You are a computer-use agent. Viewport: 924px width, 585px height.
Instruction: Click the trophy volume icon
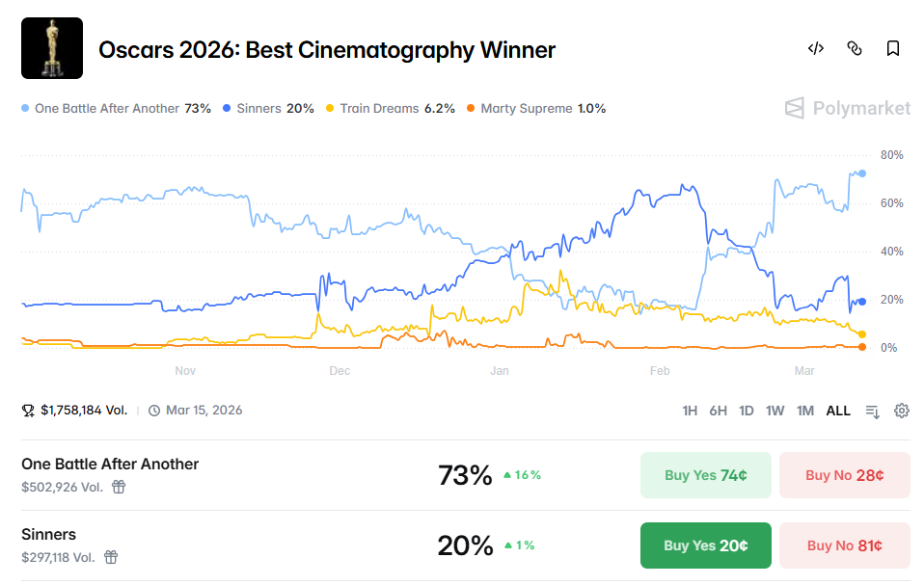pos(28,411)
